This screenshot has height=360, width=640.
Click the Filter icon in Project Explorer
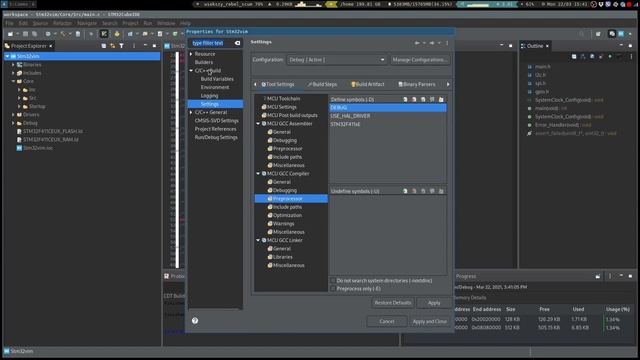[121, 46]
